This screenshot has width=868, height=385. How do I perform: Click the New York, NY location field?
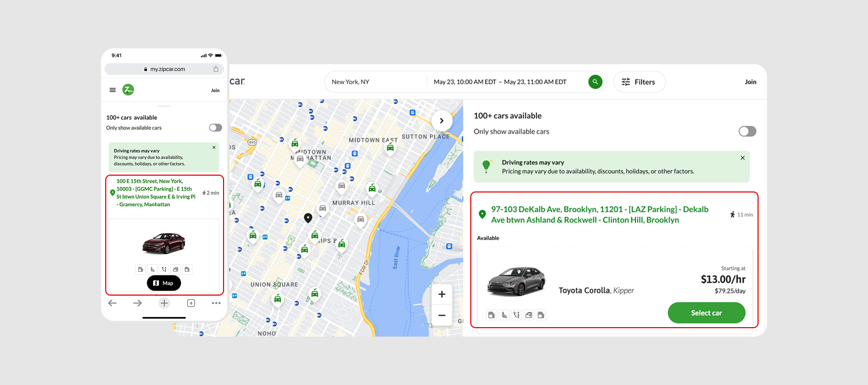(376, 82)
